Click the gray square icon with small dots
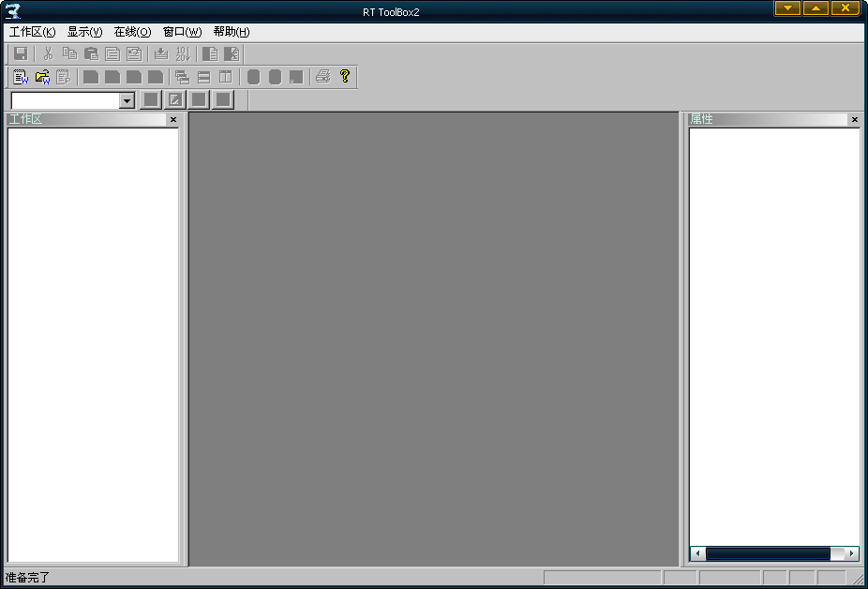The image size is (868, 589). (x=296, y=77)
